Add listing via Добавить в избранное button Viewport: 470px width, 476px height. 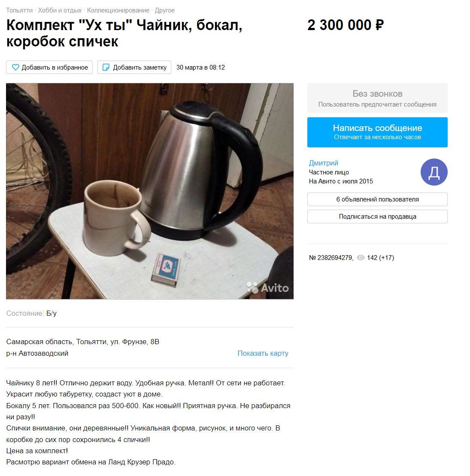pos(49,67)
